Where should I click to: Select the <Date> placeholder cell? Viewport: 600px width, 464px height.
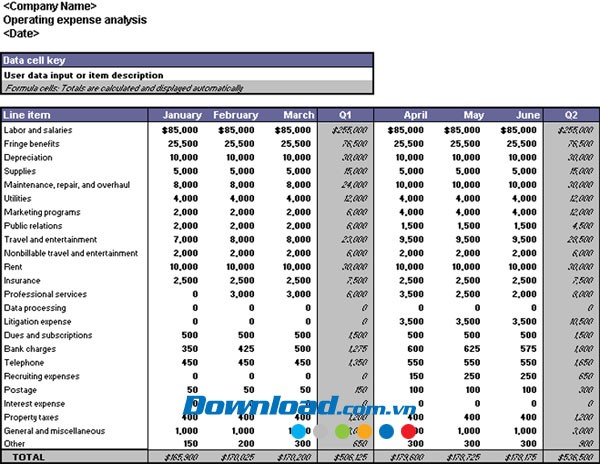tap(23, 32)
